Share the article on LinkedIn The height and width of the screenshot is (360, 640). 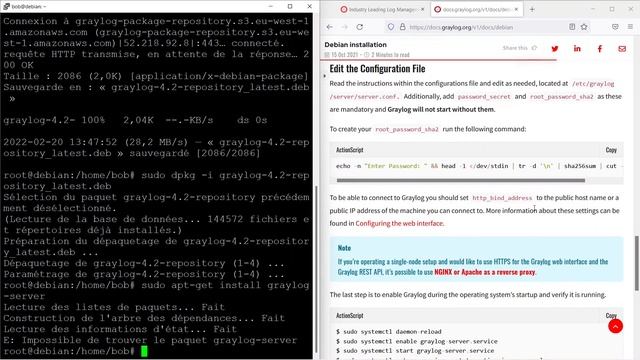(x=577, y=49)
